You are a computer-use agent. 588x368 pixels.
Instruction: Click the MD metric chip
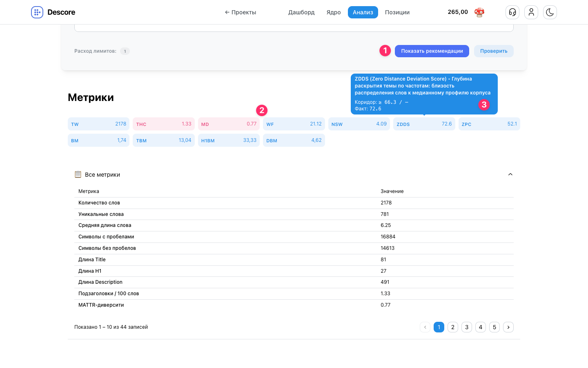point(229,124)
